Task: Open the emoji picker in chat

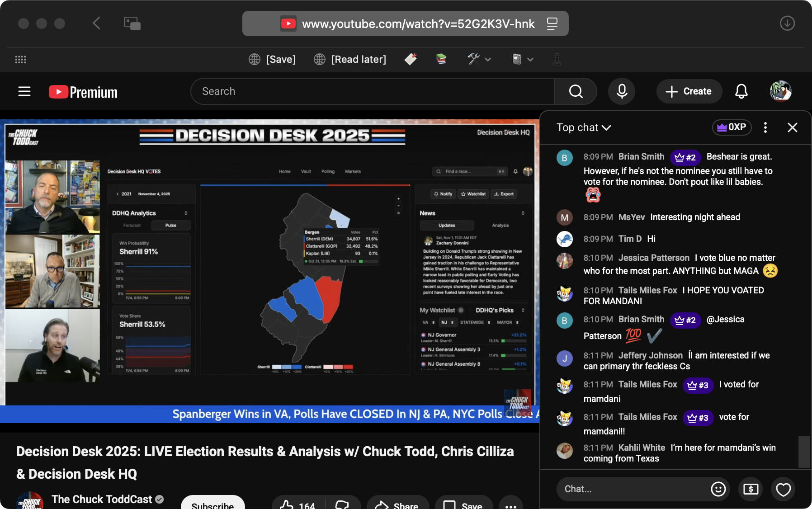Action: point(718,489)
